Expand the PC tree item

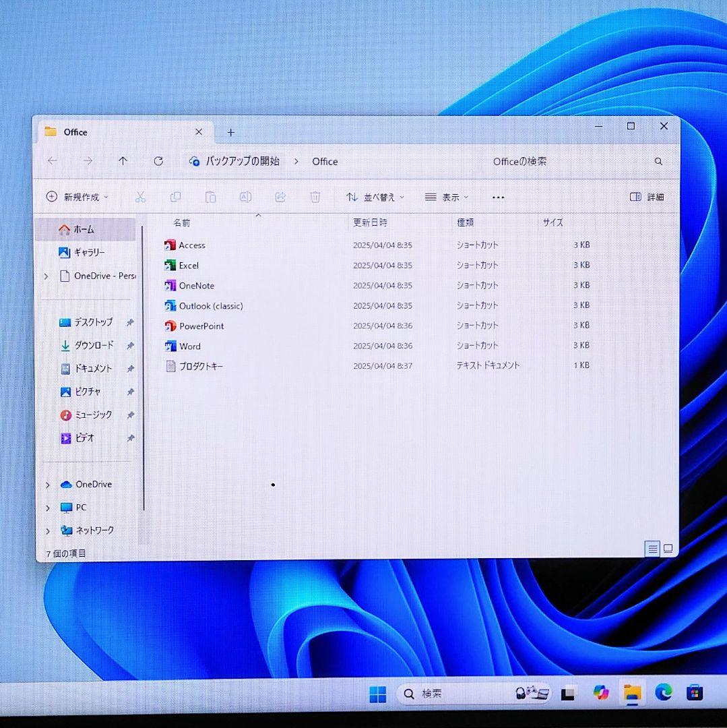click(x=46, y=507)
